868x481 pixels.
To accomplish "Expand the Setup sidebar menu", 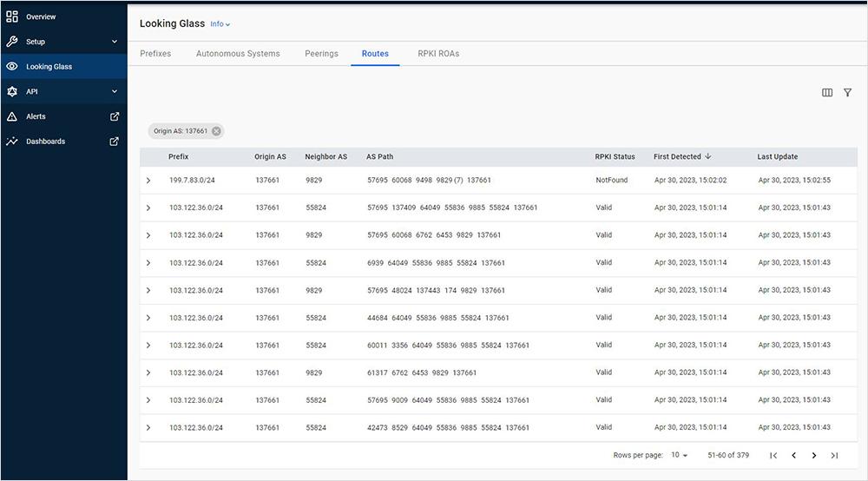I will coord(114,42).
